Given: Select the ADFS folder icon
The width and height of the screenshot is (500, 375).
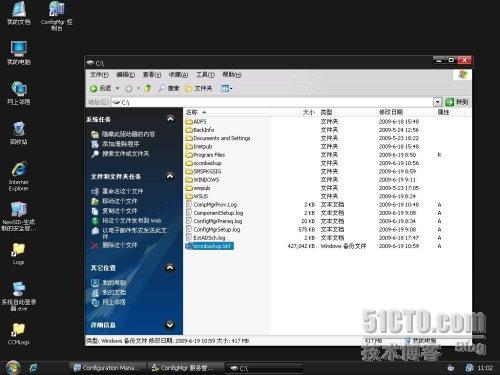Looking at the screenshot, I should pyautogui.click(x=189, y=122).
